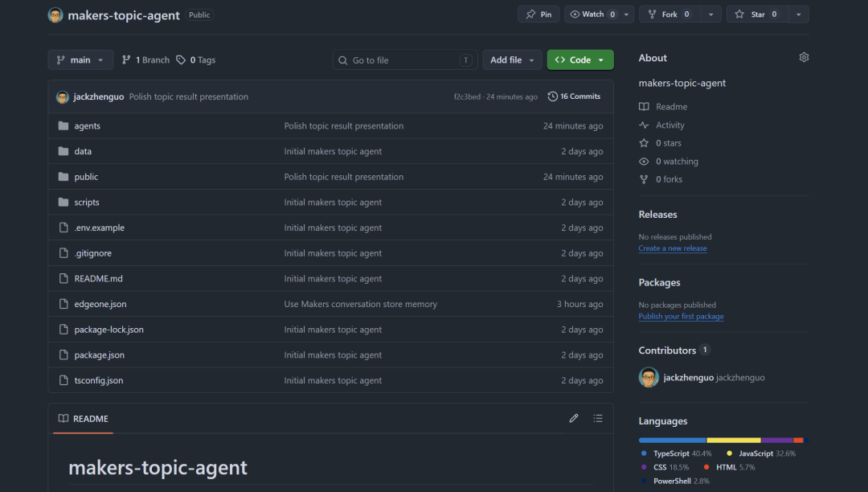Click the Go to file search field

tap(404, 59)
